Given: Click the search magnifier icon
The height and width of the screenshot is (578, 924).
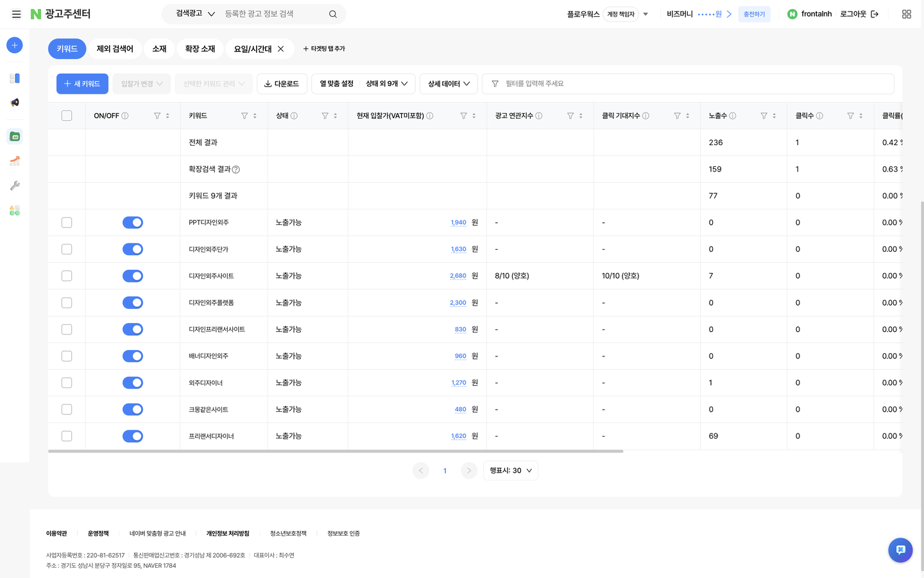Looking at the screenshot, I should (x=333, y=14).
